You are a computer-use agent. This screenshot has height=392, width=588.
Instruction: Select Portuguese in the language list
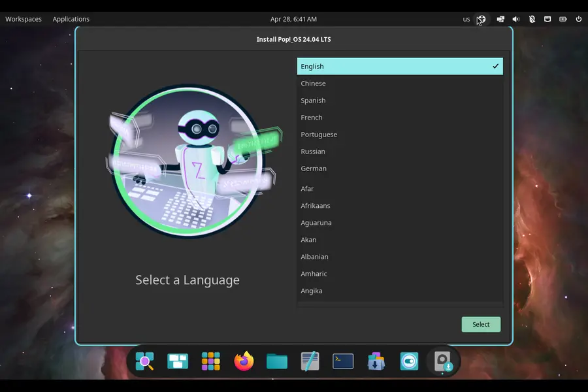coord(319,134)
